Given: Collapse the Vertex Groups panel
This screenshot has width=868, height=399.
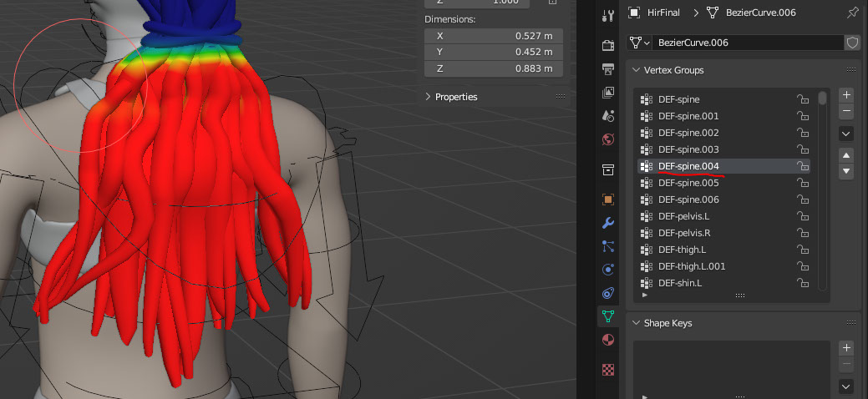Looking at the screenshot, I should (637, 70).
